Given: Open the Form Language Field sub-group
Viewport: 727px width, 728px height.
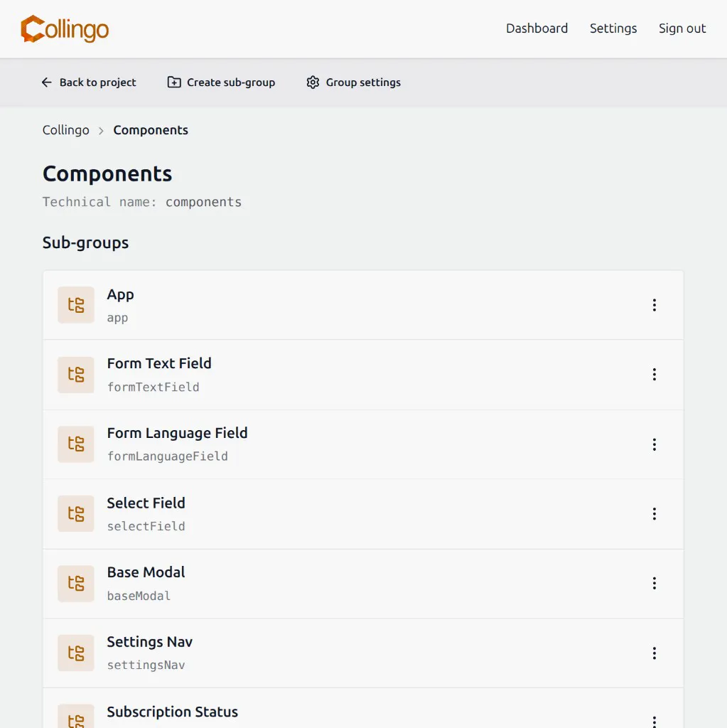Looking at the screenshot, I should pos(363,444).
